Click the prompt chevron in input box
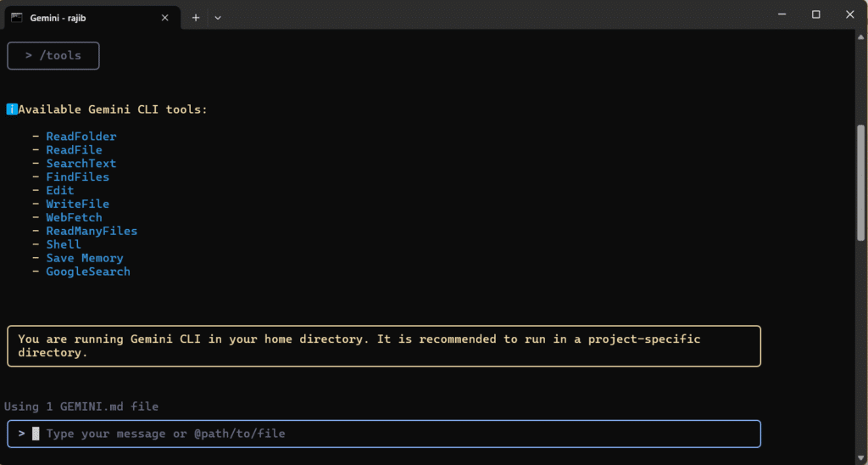 click(21, 434)
